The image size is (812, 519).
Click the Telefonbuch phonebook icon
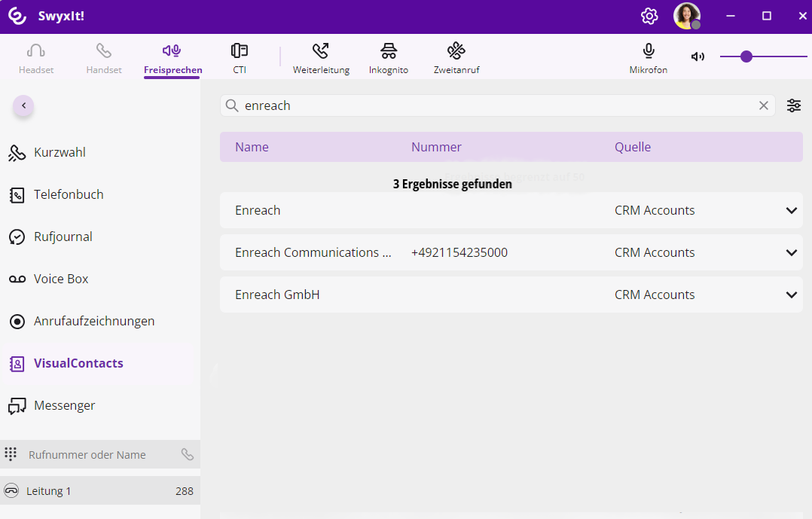click(x=17, y=195)
